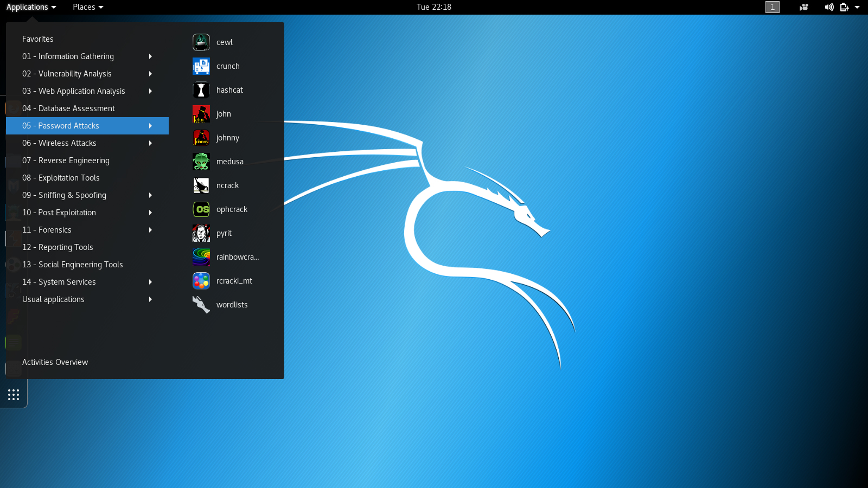The image size is (868, 488).
Task: Switch to workspace 1 indicator
Action: tap(773, 7)
